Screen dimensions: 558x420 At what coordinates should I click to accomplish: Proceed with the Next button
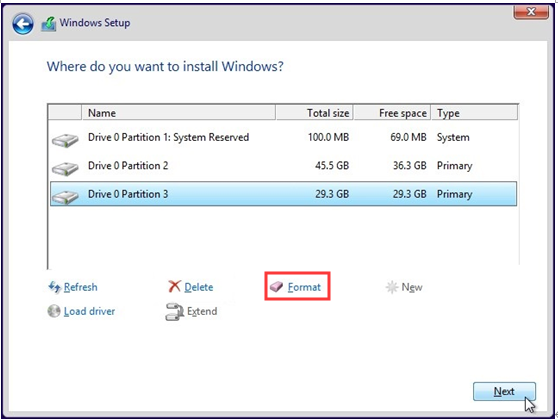504,392
